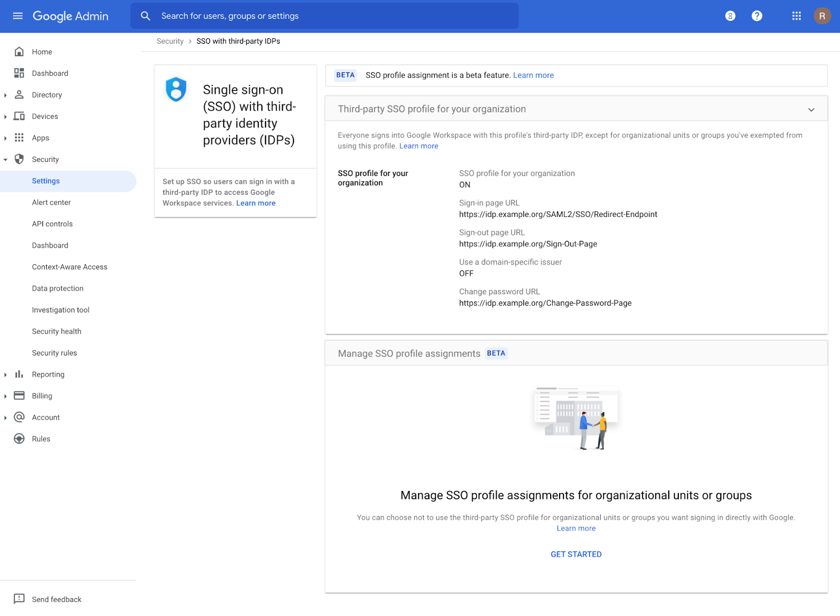The height and width of the screenshot is (616, 840).
Task: Click the Reporting bar chart icon
Action: (19, 374)
